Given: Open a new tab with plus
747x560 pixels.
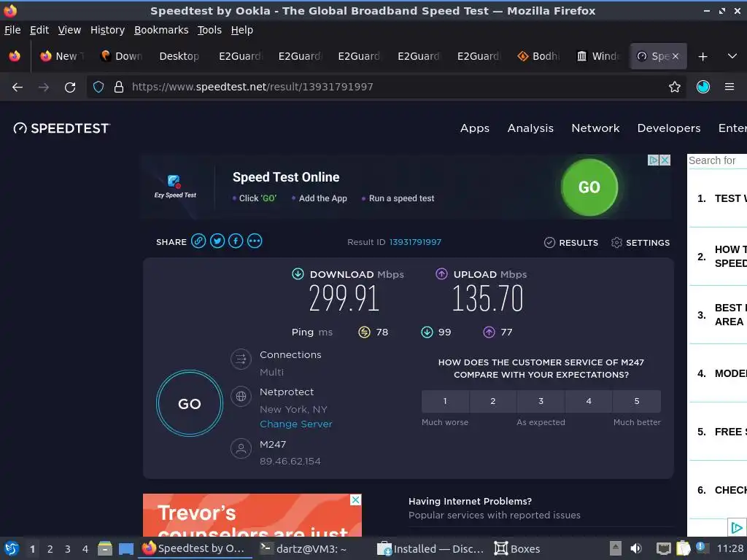Looking at the screenshot, I should point(703,57).
